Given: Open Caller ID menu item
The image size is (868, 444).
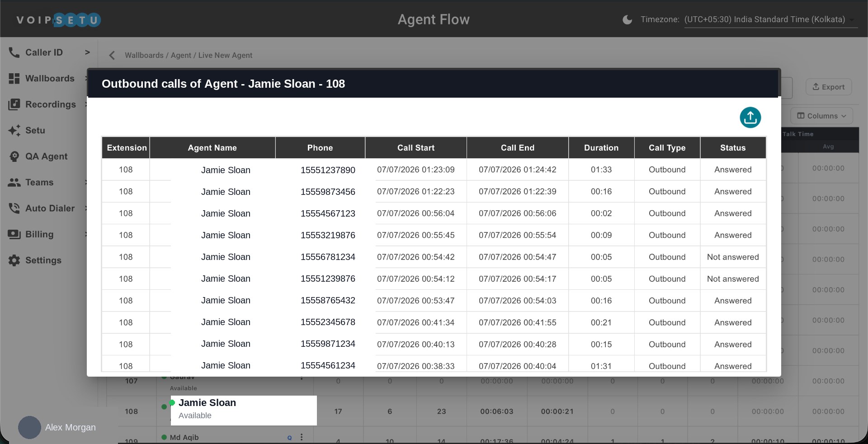Looking at the screenshot, I should tap(44, 52).
